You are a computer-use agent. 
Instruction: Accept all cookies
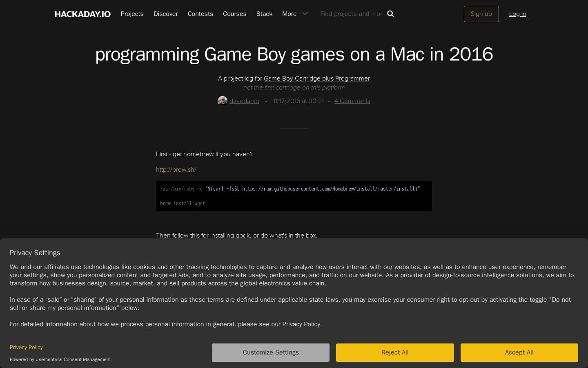pyautogui.click(x=519, y=352)
